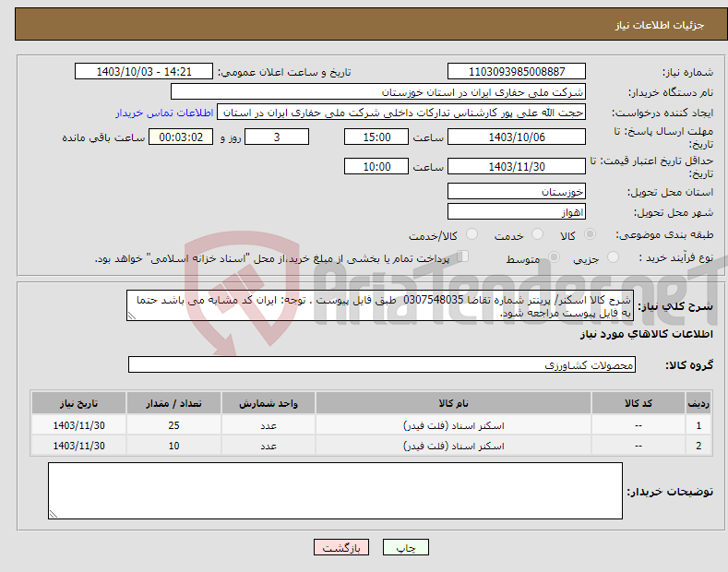This screenshot has width=728, height=572.
Task: Toggle the Islamic treasury payment checkbox
Action: coord(463,256)
